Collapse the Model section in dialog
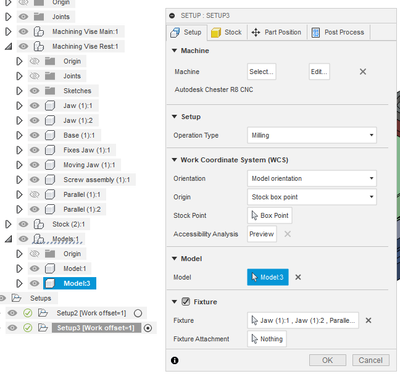 (x=174, y=258)
